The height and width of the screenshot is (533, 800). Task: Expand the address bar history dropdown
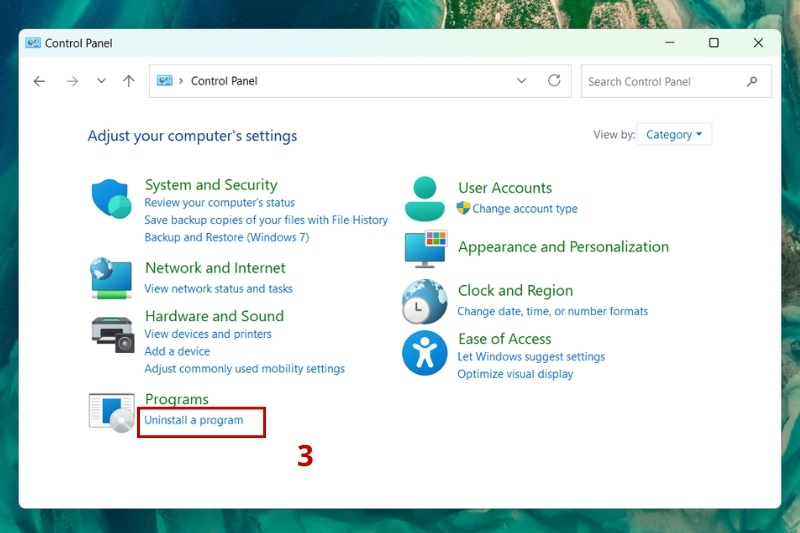tap(521, 81)
